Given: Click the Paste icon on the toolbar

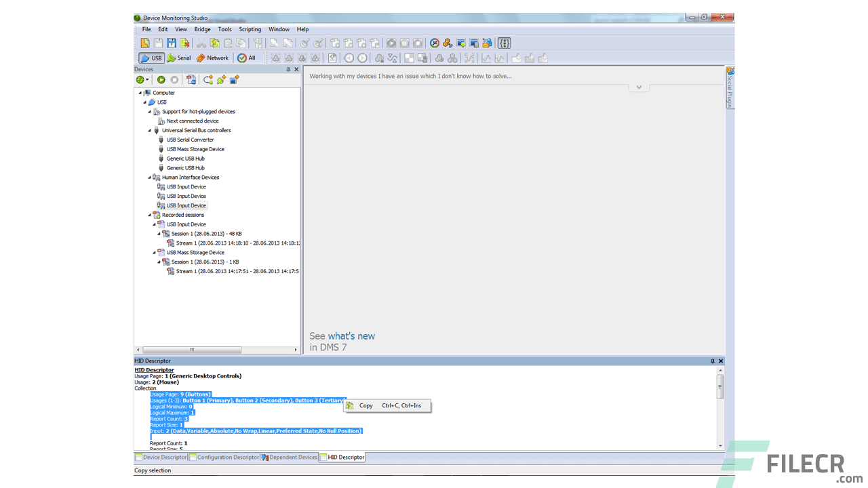Looking at the screenshot, I should pos(228,42).
